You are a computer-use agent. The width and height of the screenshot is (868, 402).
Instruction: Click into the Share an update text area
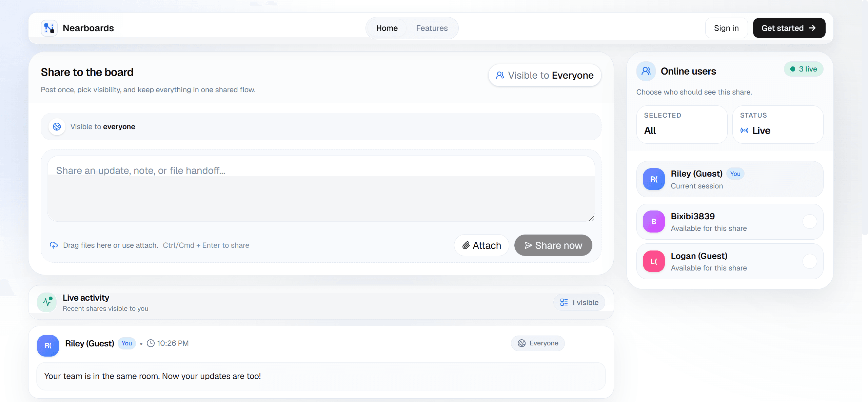pos(321,189)
